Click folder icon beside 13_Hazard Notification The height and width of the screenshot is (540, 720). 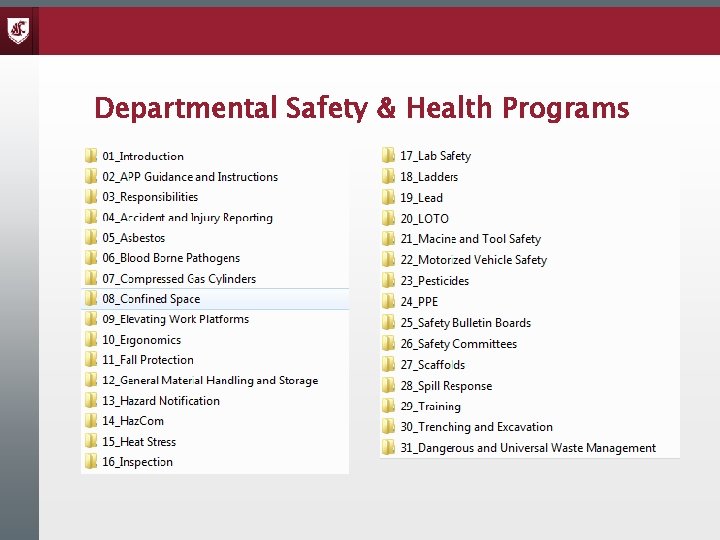pyautogui.click(x=91, y=400)
